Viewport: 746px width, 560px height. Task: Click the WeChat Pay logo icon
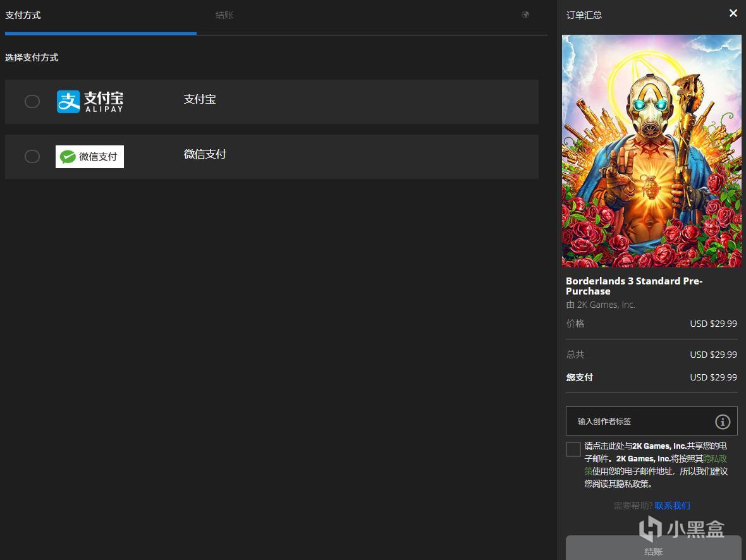(89, 157)
